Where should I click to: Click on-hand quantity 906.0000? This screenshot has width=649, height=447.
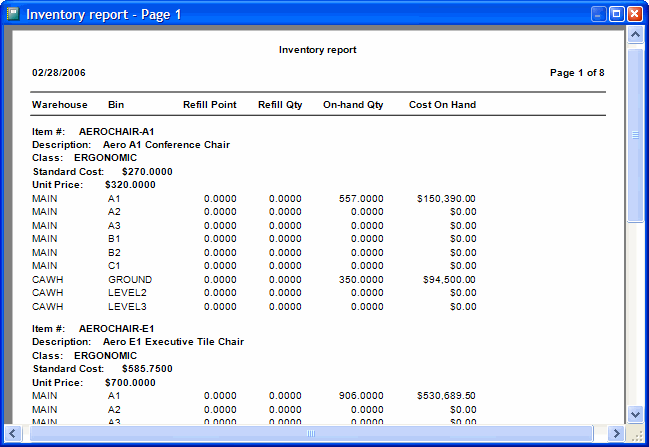pyautogui.click(x=361, y=396)
